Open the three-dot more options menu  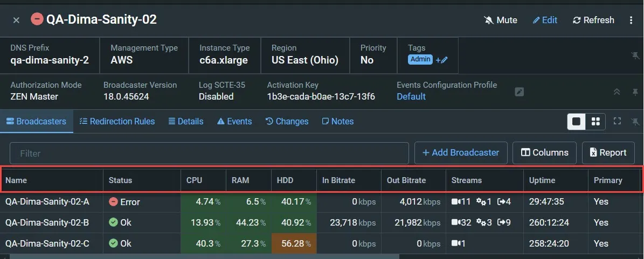pyautogui.click(x=631, y=20)
